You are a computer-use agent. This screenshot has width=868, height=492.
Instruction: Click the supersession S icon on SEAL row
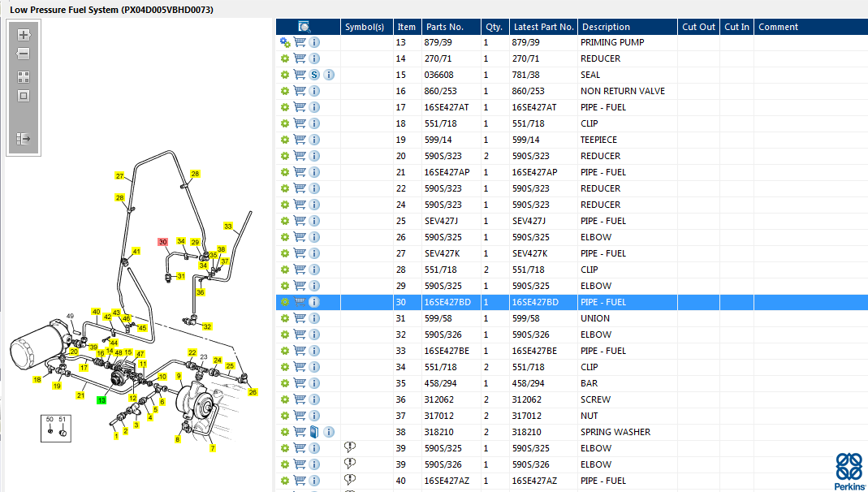314,75
